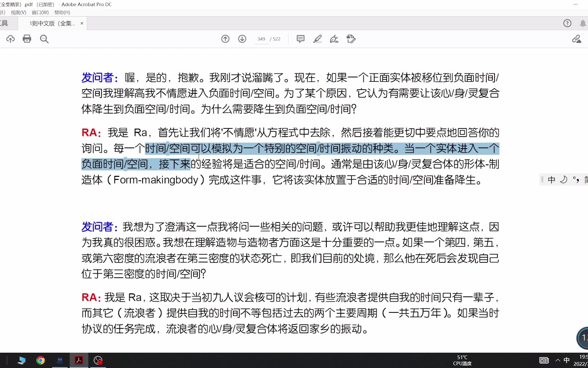588x368 pixels.
Task: Click the floating circular badge at right edge
Action: [583, 338]
